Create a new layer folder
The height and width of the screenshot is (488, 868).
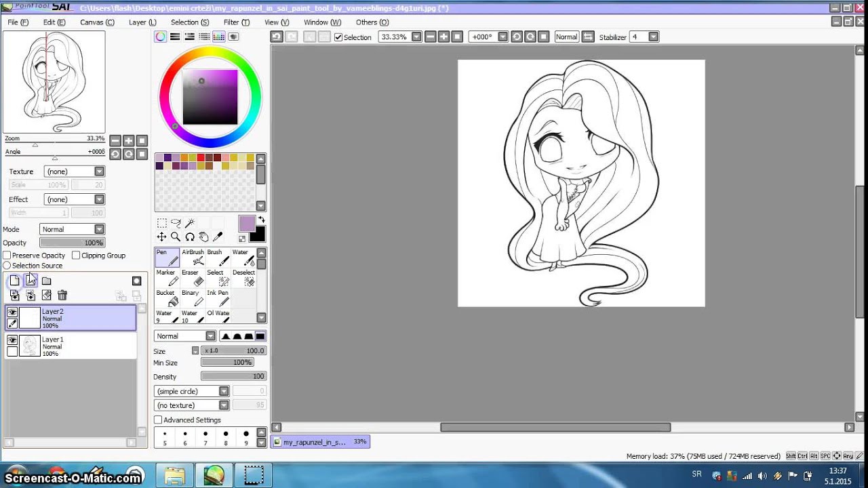tap(46, 281)
